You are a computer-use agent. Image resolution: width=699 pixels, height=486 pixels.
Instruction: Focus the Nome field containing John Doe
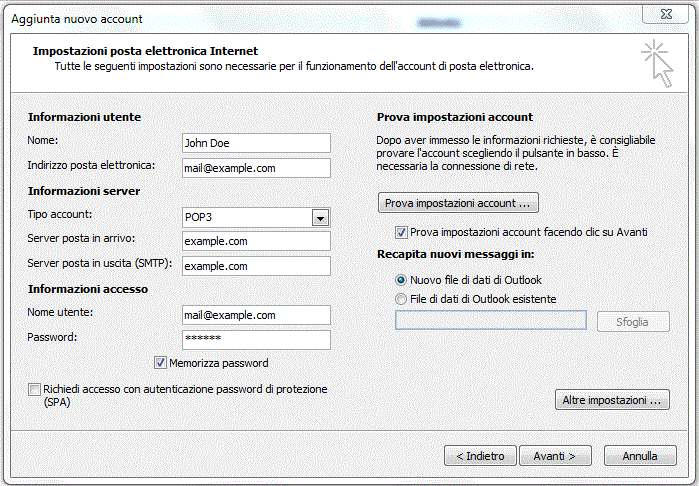tap(256, 143)
